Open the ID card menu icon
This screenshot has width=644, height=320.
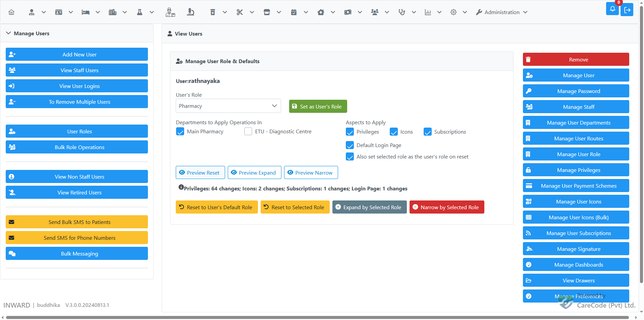(x=59, y=12)
